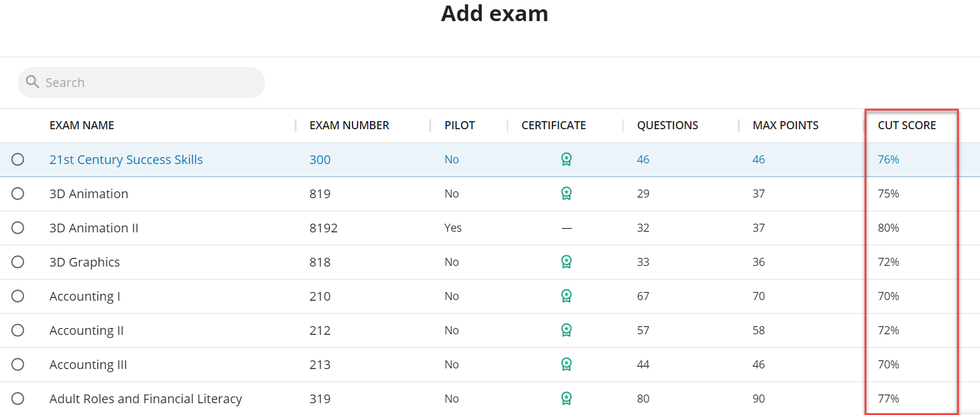This screenshot has height=415, width=980.
Task: Click certificate icon in Accounting I row
Action: pos(566,296)
